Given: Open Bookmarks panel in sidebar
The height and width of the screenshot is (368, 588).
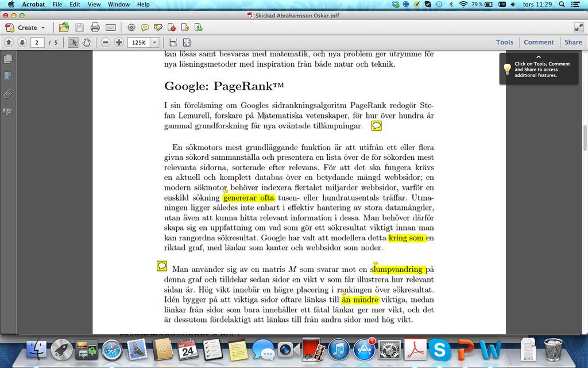Looking at the screenshot, I should click(7, 76).
